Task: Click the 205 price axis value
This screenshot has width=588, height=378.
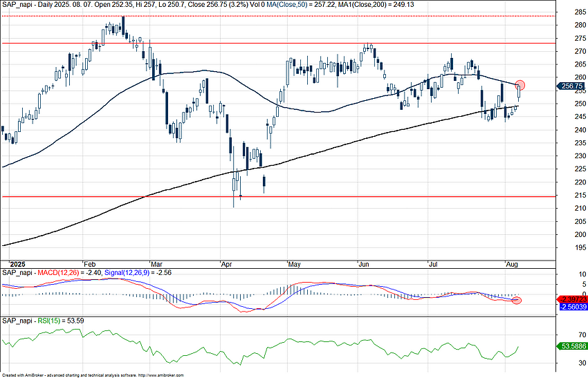Action: 580,221
